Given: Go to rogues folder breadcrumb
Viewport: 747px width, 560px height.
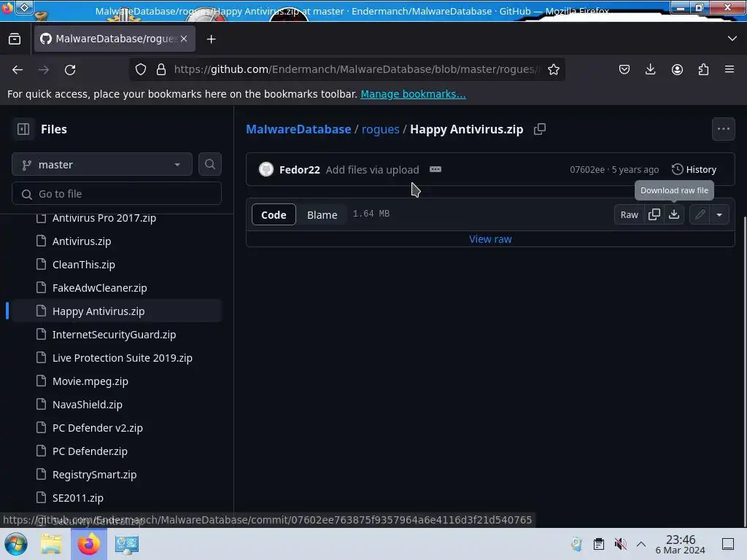Looking at the screenshot, I should (380, 129).
